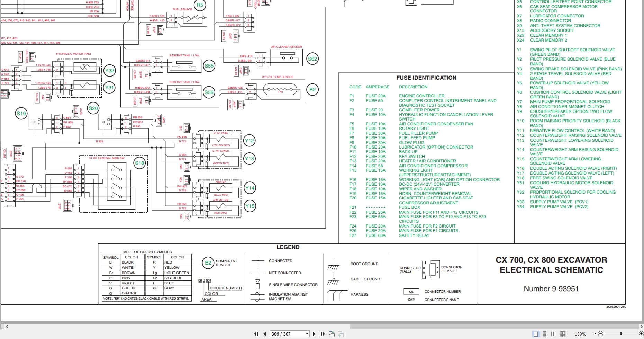Image resolution: width=644 pixels, height=339 pixels.
Task: Click the continuous facing pages layout icon
Action: point(563,334)
